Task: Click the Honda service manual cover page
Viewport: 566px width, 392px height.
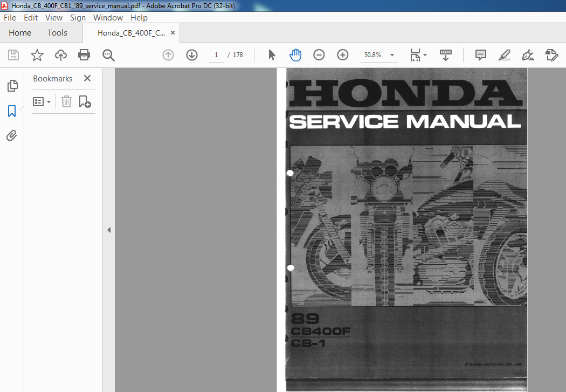Action: (406, 230)
